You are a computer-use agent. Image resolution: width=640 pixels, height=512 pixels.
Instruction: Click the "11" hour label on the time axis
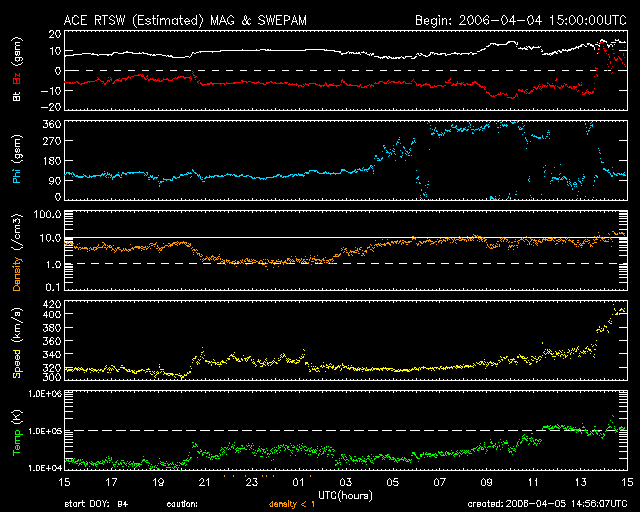tap(533, 483)
